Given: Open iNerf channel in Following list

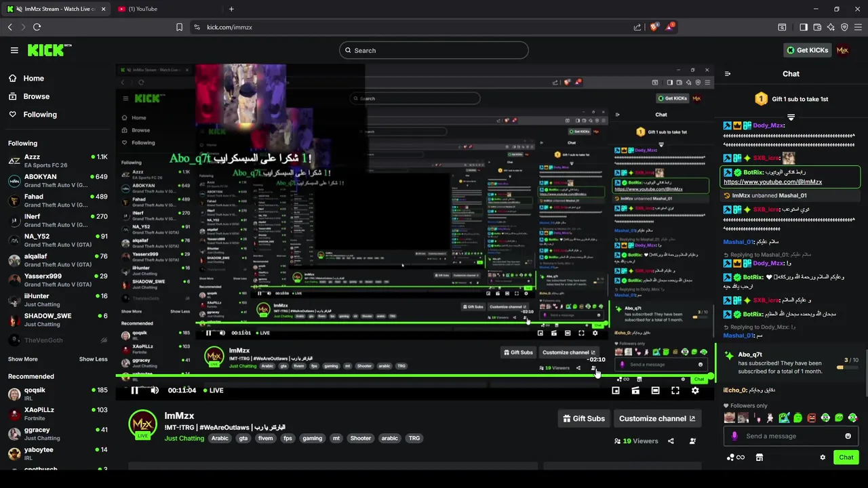Looking at the screenshot, I should pos(58,220).
